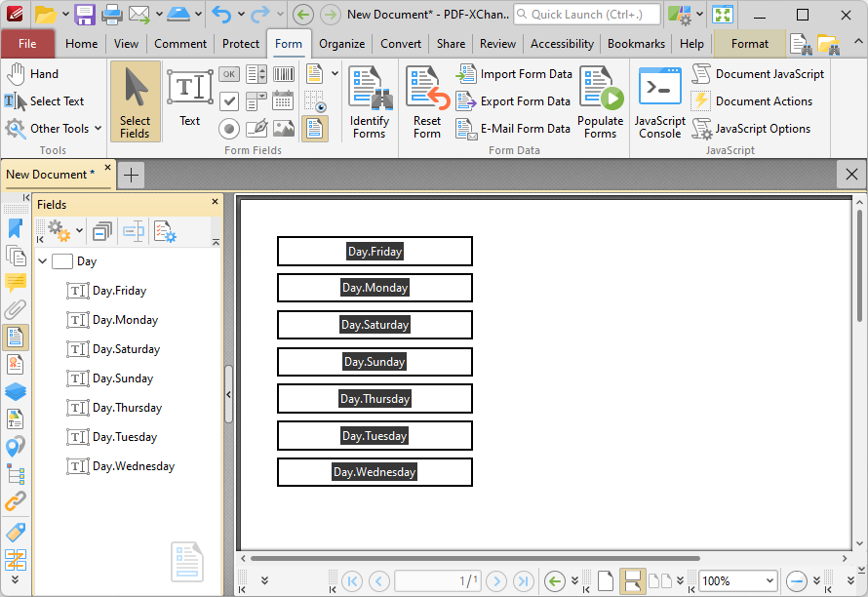Open JavaScript Options
This screenshot has width=868, height=597.
click(751, 129)
